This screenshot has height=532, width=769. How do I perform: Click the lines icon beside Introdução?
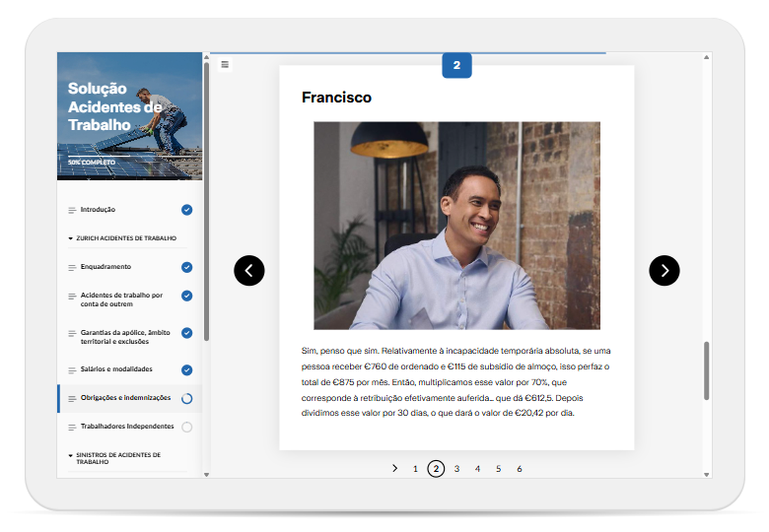tap(72, 210)
